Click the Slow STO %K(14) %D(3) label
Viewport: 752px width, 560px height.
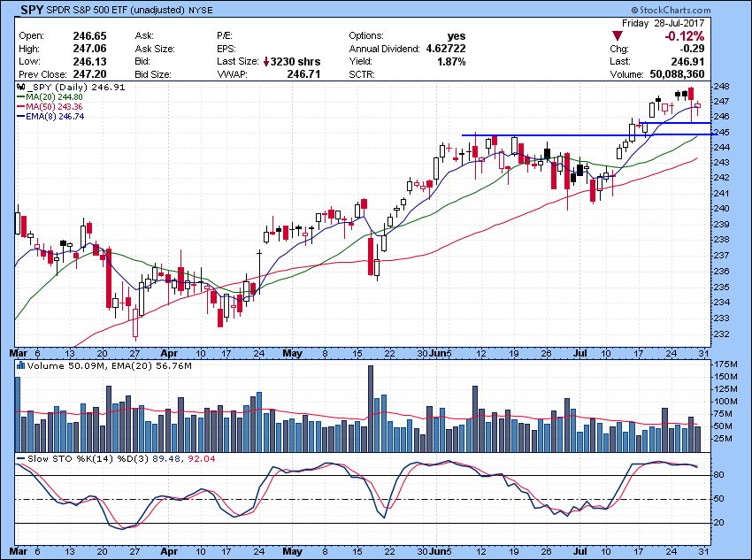88,459
